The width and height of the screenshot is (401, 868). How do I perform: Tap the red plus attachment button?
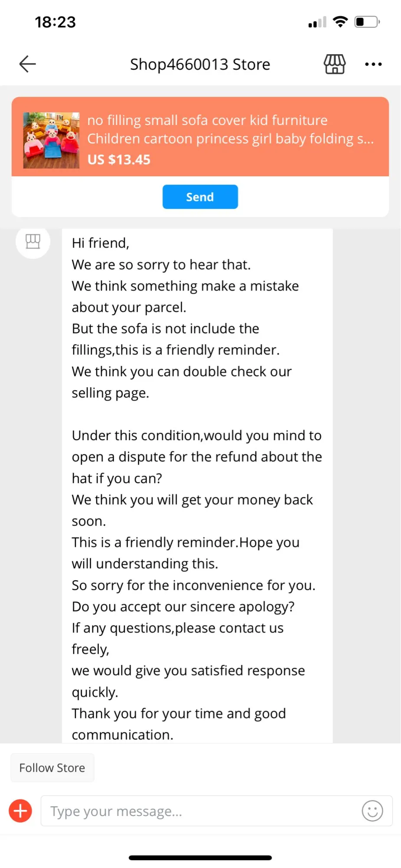[x=20, y=811]
